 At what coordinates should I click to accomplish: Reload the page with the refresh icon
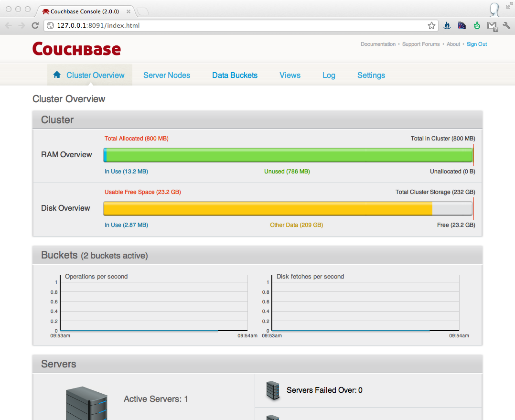(x=35, y=26)
